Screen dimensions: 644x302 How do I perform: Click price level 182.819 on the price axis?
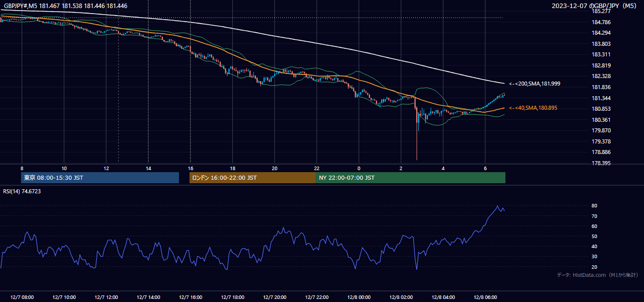click(x=601, y=65)
